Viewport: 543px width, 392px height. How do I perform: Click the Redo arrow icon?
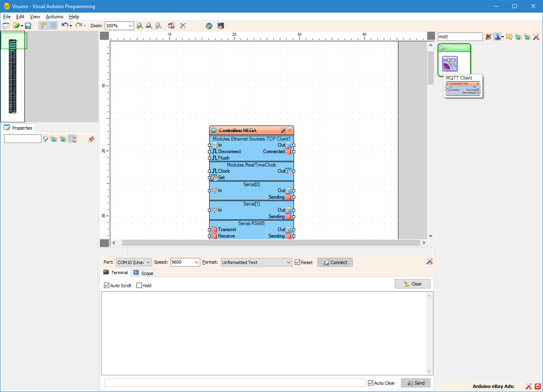[x=79, y=25]
